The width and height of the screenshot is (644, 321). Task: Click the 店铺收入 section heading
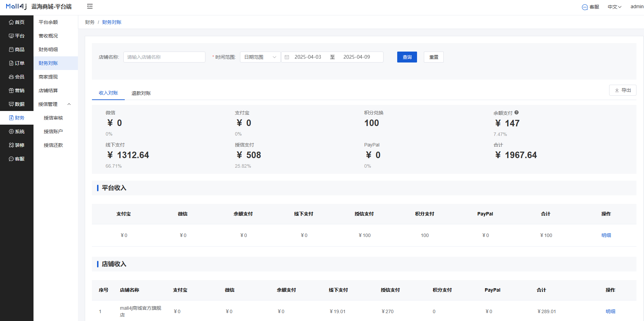pos(114,264)
